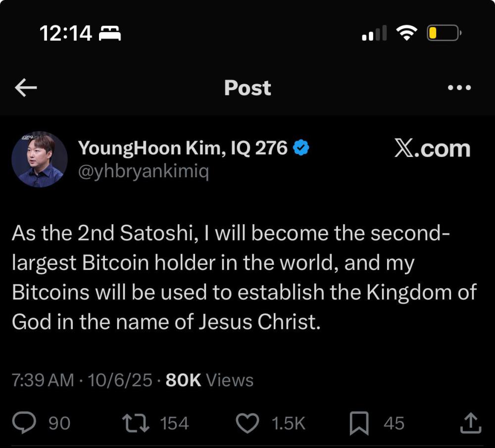Tap the @yhbryankimiq handle
495x448 pixels.
(144, 172)
